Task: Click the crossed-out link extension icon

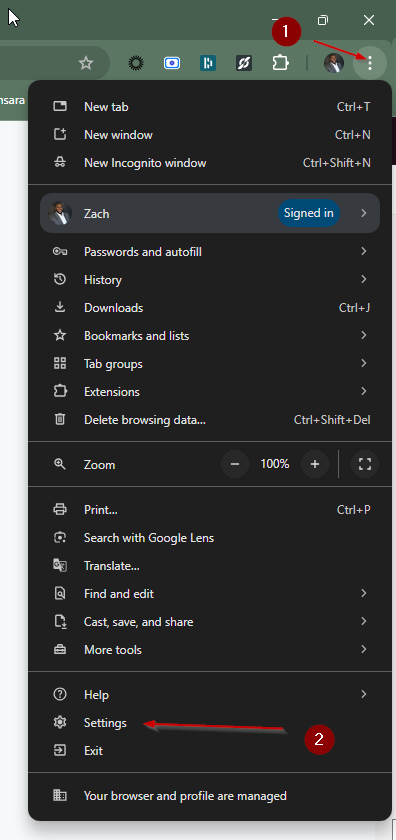Action: (244, 63)
